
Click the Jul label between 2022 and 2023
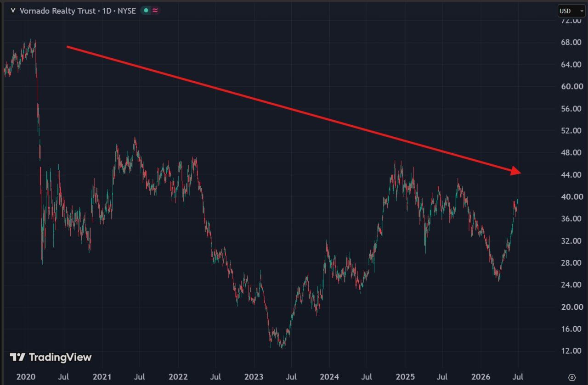point(215,377)
